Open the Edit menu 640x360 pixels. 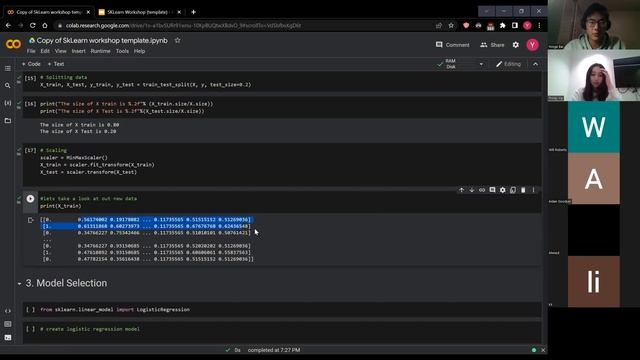click(x=45, y=51)
